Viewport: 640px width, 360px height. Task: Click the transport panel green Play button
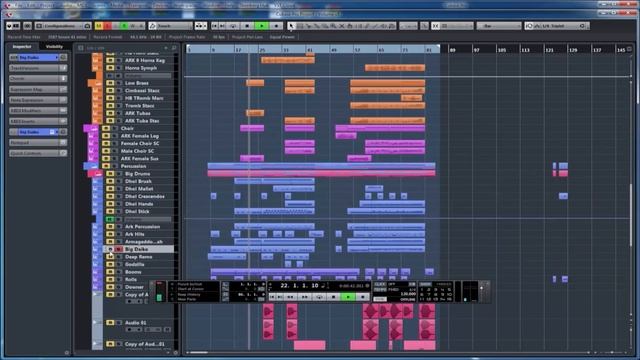348,297
